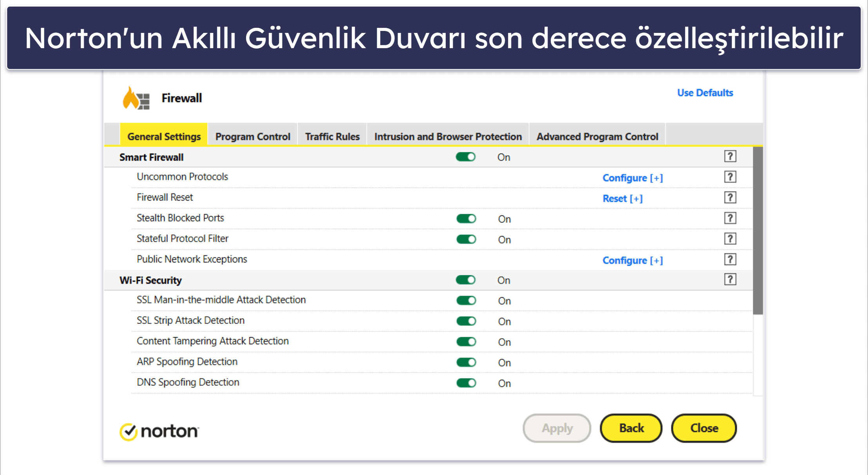Click the Uncommon Protocols label
Screen dimensions: 868x475
point(182,177)
